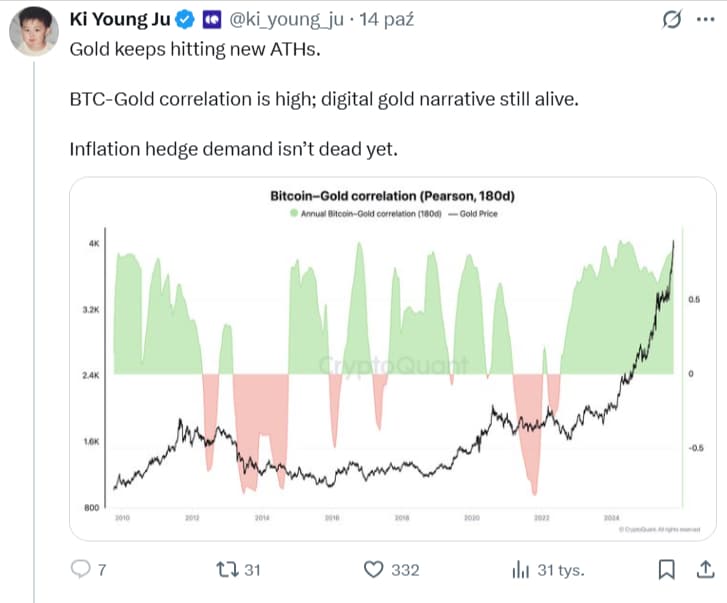Click the "Gold keeps hitting new ATHs" text
727x603 pixels.
[195, 49]
